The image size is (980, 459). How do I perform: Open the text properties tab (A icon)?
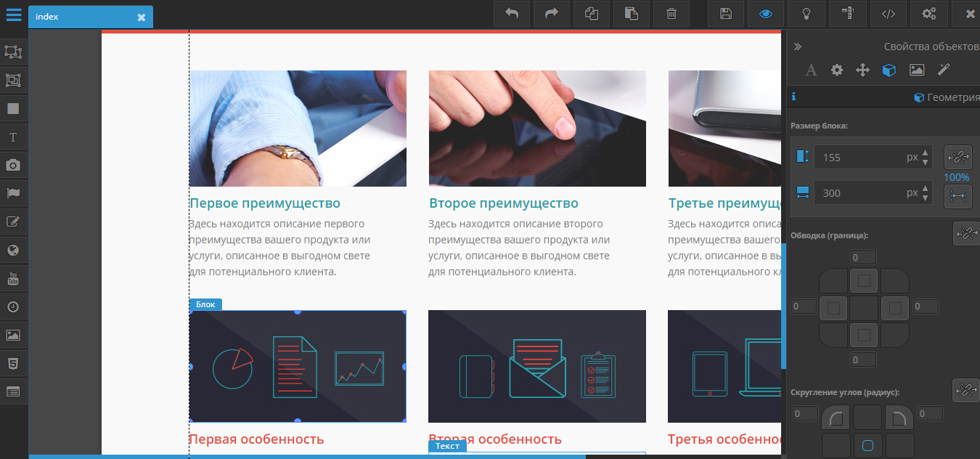pos(812,70)
